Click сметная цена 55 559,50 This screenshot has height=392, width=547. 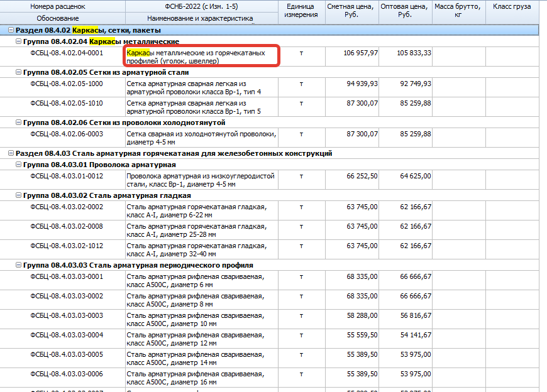[362, 335]
